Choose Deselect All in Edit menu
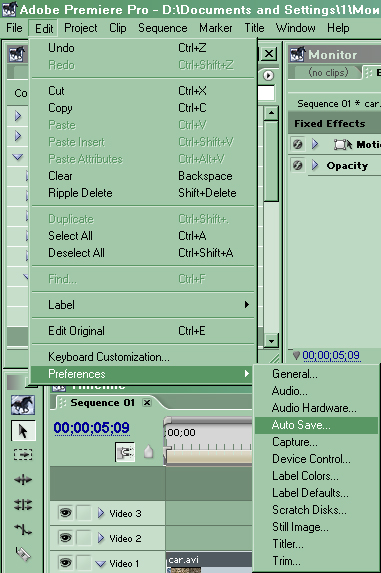The height and width of the screenshot is (573, 381). tap(143, 253)
